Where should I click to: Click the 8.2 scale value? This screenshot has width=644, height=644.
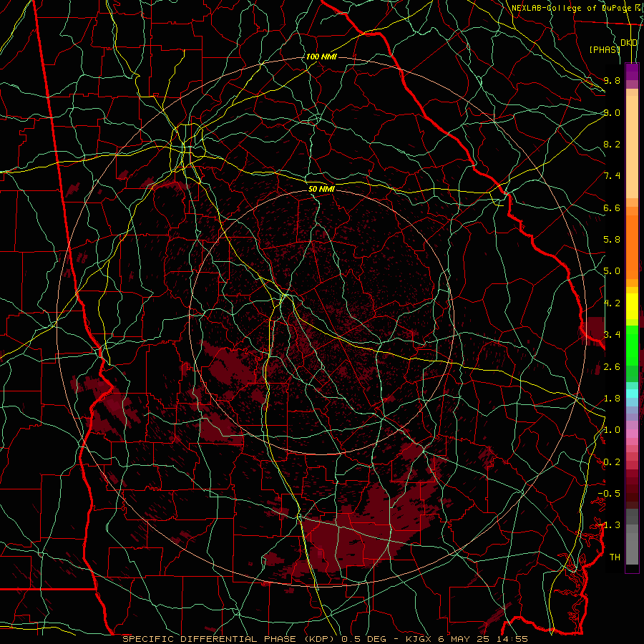[612, 144]
